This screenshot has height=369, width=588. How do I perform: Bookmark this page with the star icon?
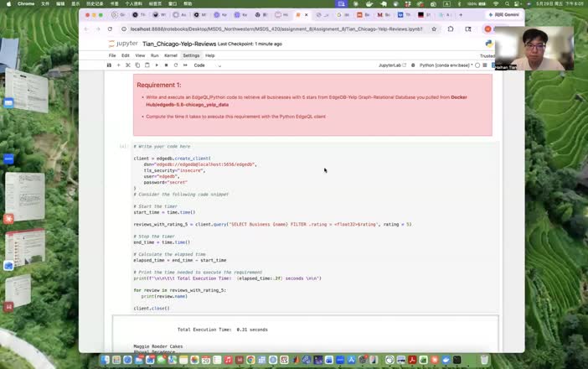pyautogui.click(x=434, y=29)
